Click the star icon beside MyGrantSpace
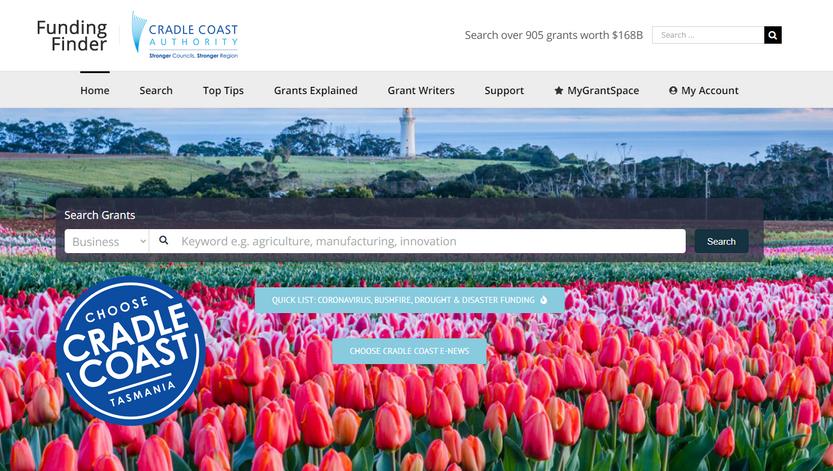833x471 pixels. pos(558,90)
